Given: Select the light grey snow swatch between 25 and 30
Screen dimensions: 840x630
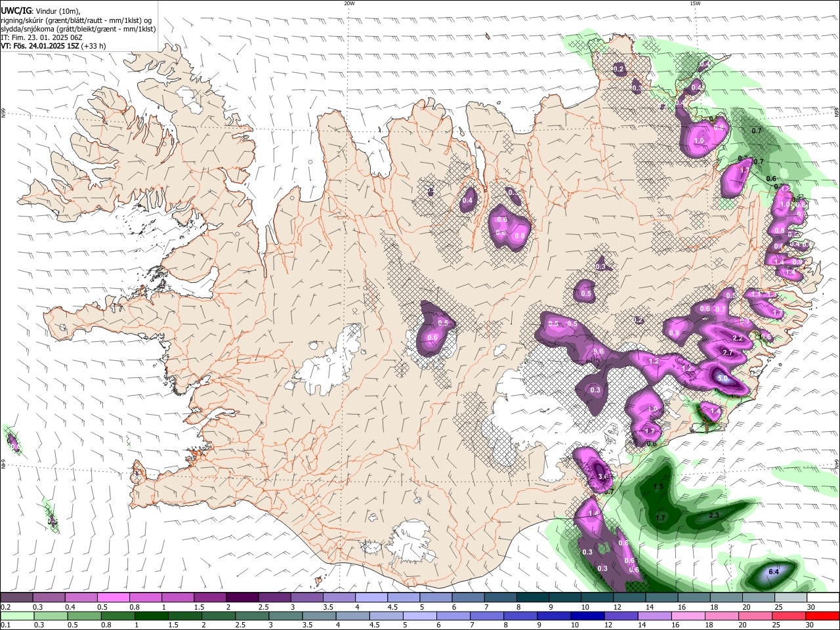Looking at the screenshot, I should click(791, 597).
